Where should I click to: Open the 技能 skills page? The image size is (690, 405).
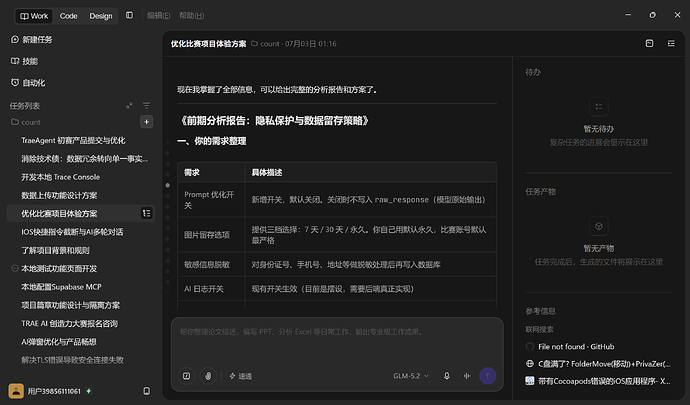[x=24, y=61]
